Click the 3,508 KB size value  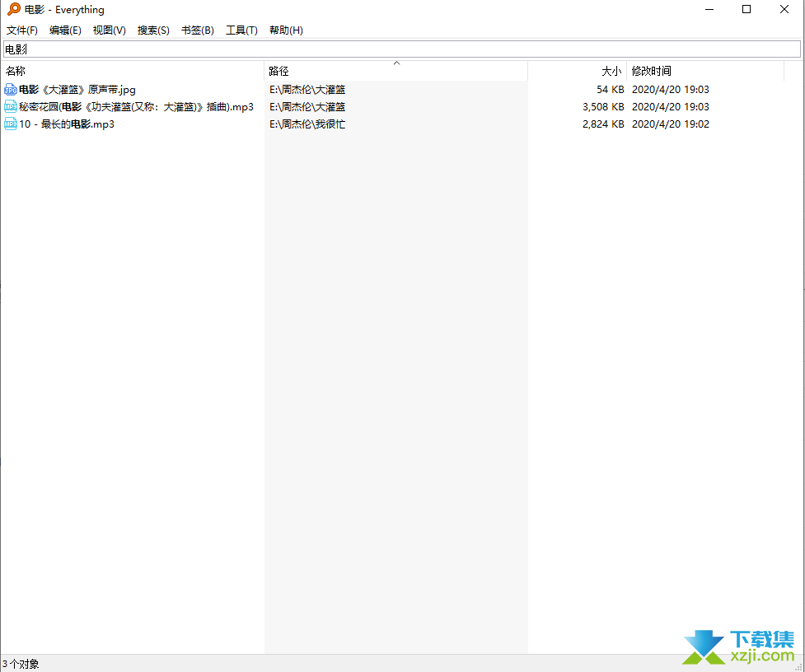pyautogui.click(x=603, y=107)
